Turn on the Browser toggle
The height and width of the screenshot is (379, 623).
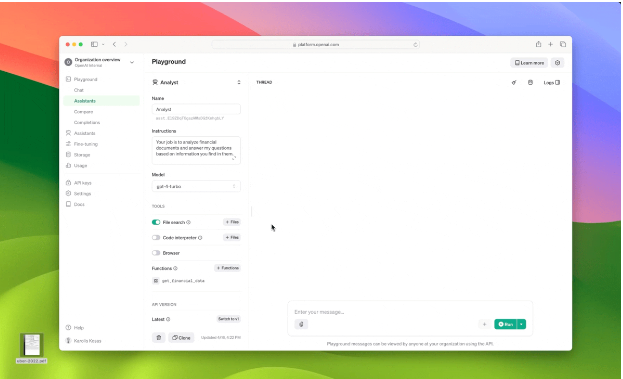[156, 253]
